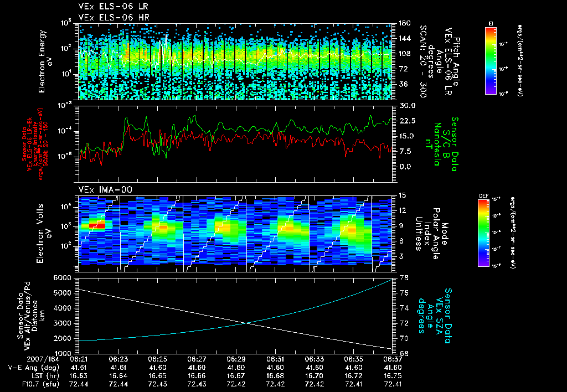Click the green 'S/C B Nanotesla' axis label

[x=441, y=145]
